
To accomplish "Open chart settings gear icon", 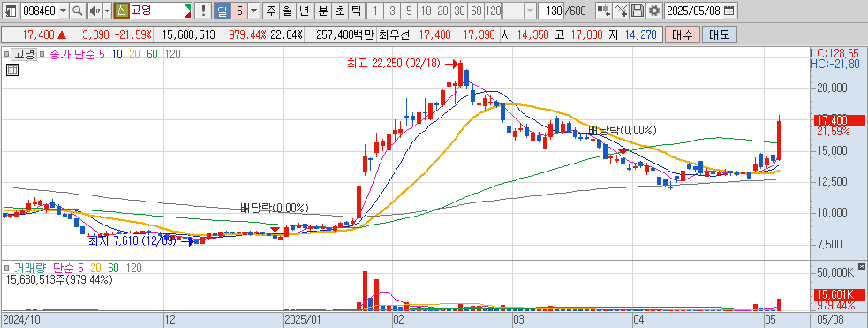I will (655, 10).
